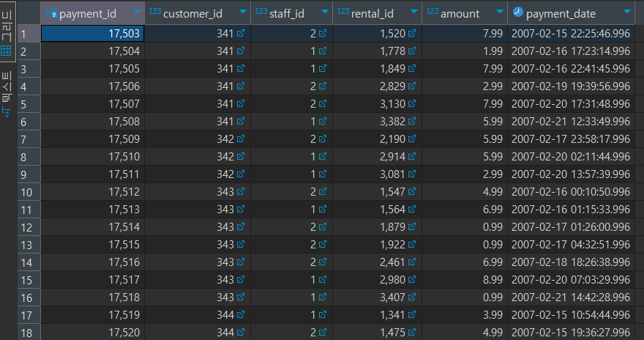Open rental 3,407 link icon
This screenshot has width=644, height=340.
(412, 297)
